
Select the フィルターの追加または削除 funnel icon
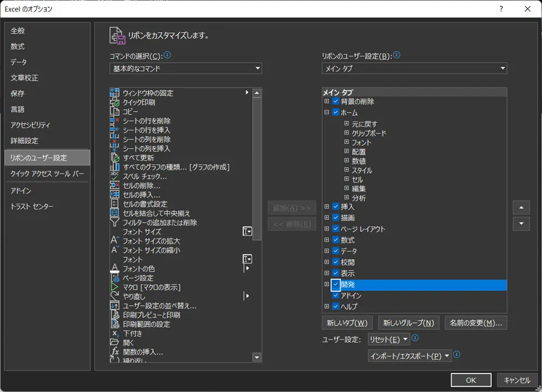pyautogui.click(x=114, y=223)
